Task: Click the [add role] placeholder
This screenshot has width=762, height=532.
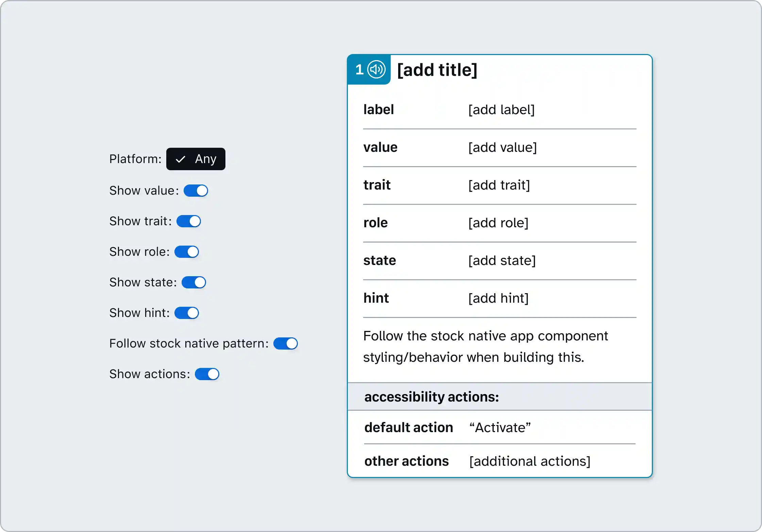Action: 498,223
